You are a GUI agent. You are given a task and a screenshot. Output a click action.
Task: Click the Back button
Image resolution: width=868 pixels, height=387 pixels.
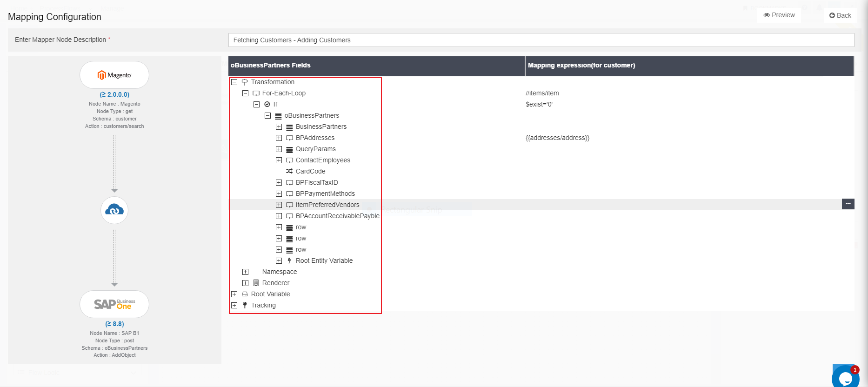tap(840, 15)
